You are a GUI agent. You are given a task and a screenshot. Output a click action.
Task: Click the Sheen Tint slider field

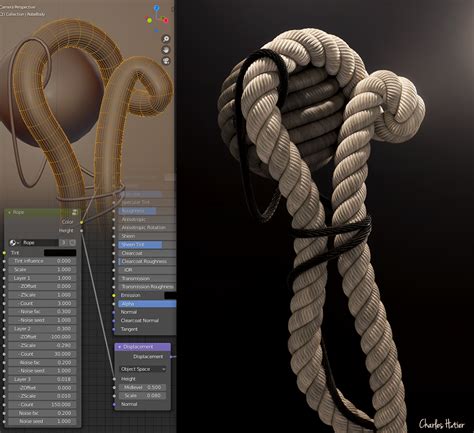147,245
